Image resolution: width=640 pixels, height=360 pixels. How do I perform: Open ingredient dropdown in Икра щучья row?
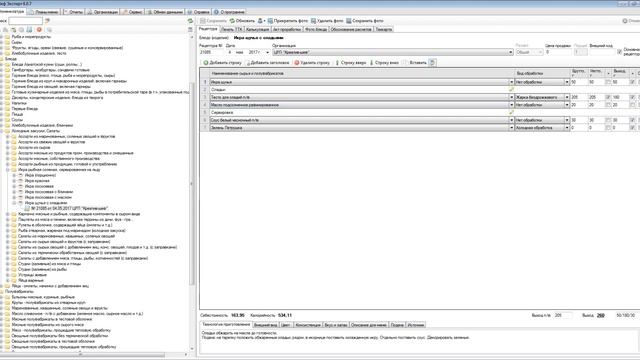511,82
